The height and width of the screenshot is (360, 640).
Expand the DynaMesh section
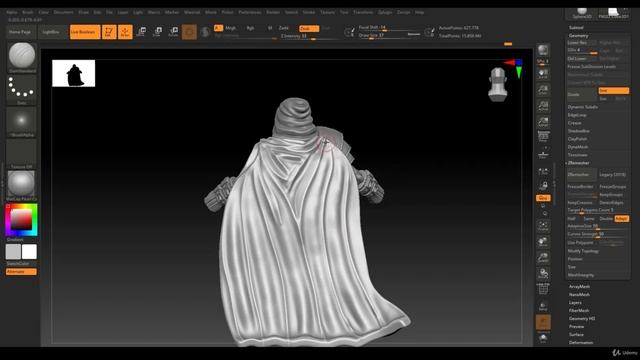point(578,147)
